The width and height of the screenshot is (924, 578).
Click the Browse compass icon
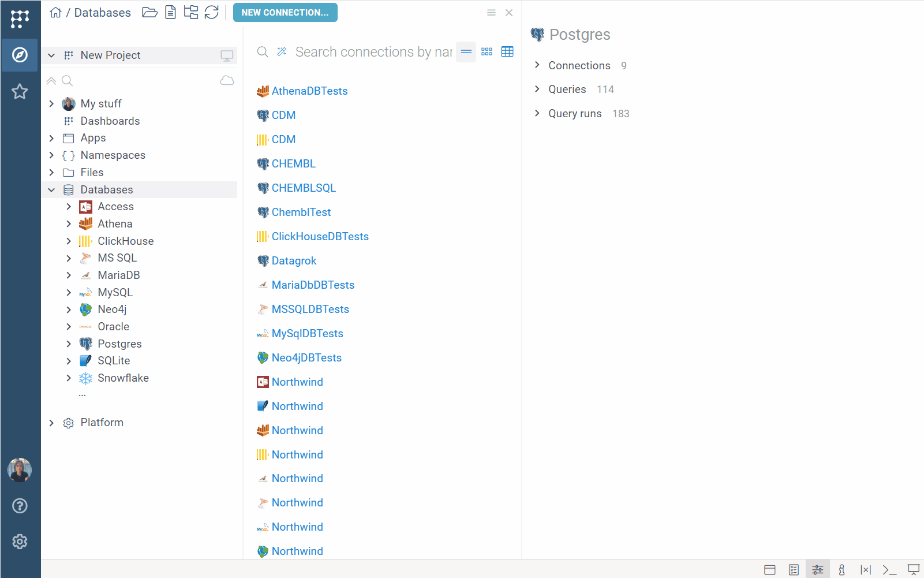[20, 55]
